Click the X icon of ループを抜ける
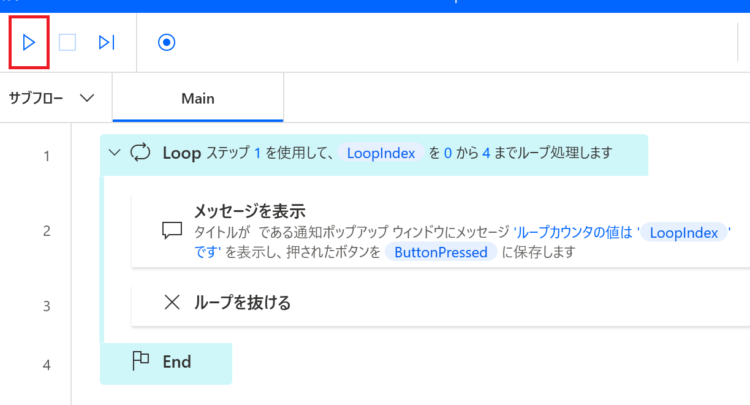Screen dimensions: 750x405 (x=172, y=302)
